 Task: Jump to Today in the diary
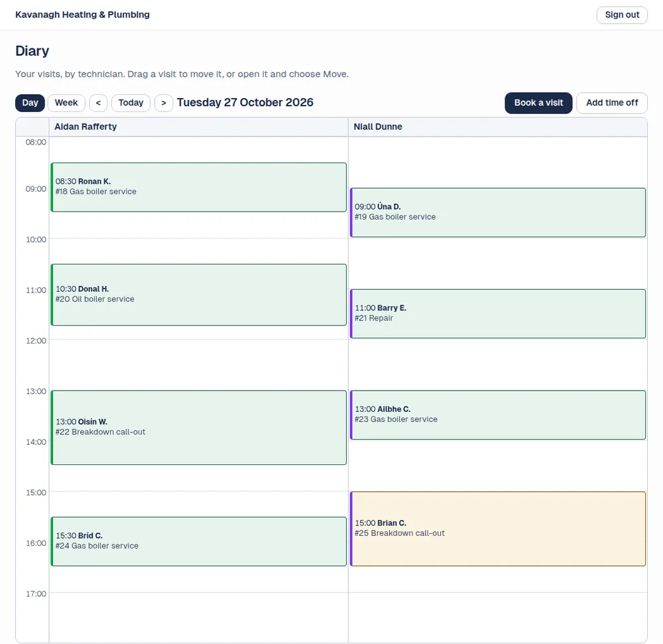click(131, 103)
